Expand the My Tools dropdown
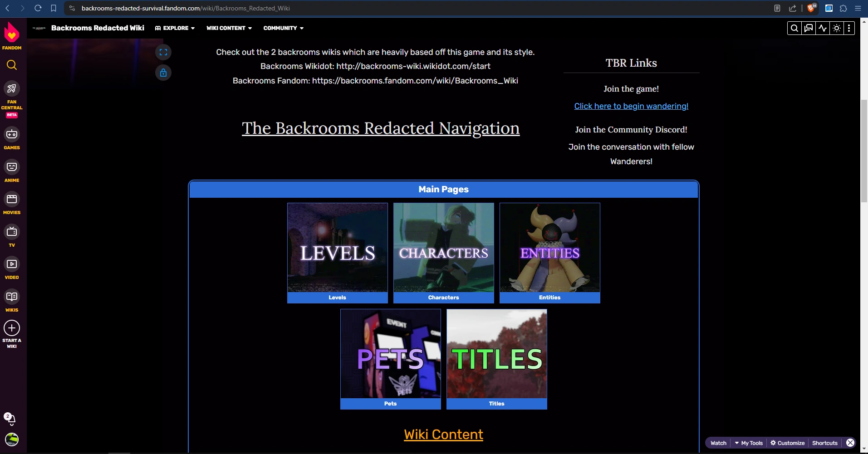 (x=749, y=443)
